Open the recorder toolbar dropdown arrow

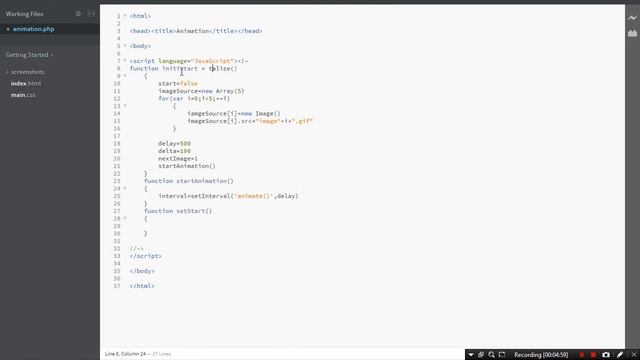(471, 355)
